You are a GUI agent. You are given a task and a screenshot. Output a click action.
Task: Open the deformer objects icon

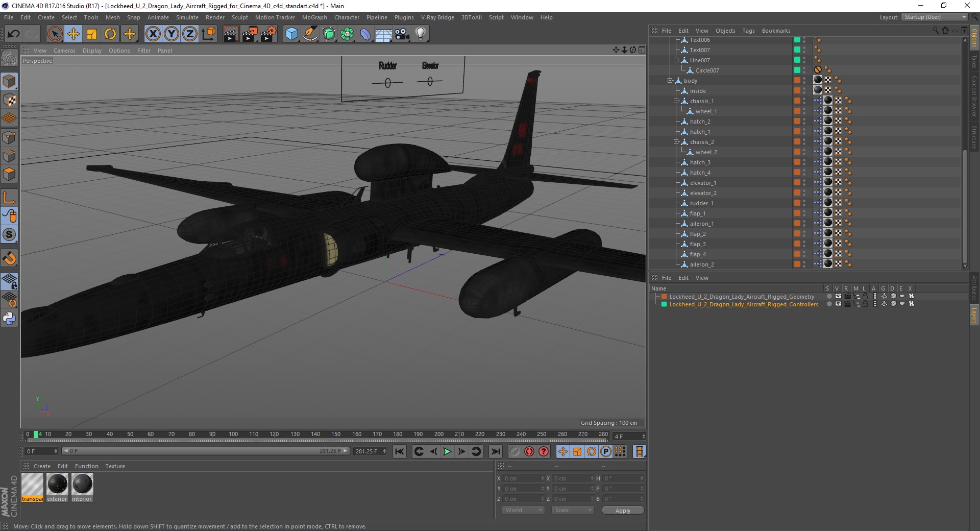click(x=365, y=34)
